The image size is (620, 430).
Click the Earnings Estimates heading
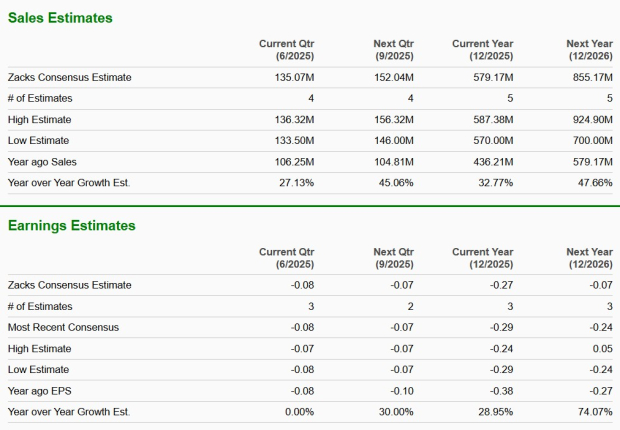click(x=71, y=226)
